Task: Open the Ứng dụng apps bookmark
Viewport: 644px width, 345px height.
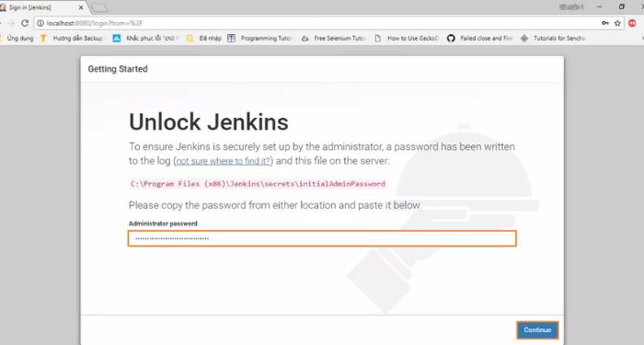Action: click(x=17, y=39)
